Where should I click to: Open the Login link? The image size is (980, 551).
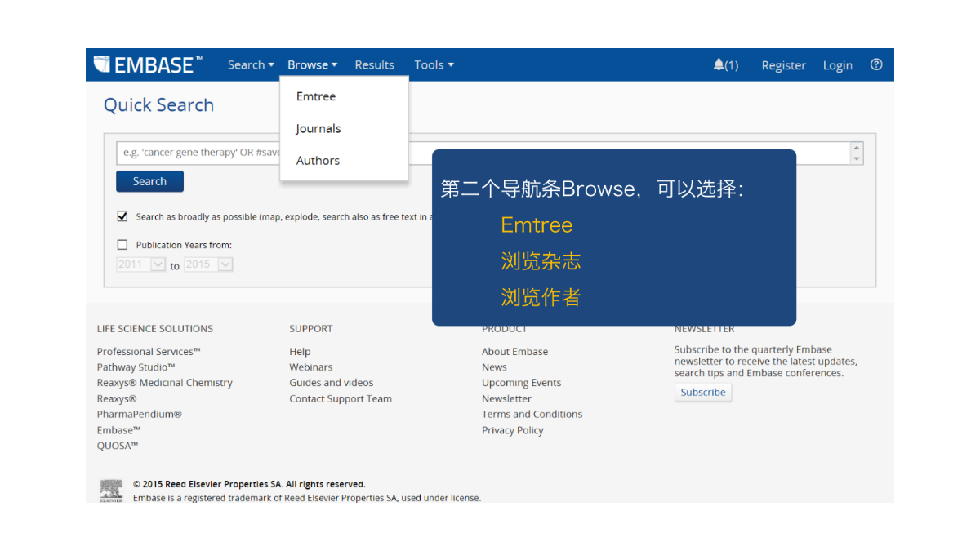pyautogui.click(x=837, y=65)
